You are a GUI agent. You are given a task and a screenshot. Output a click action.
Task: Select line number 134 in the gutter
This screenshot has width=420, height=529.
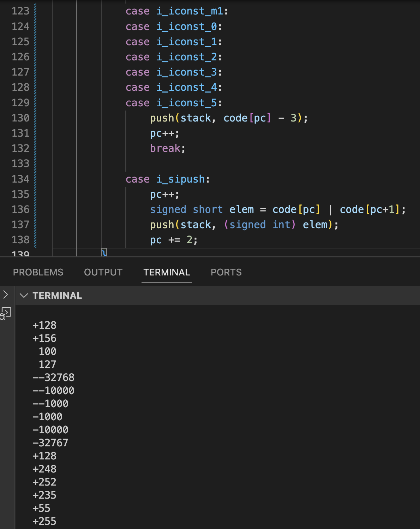[x=20, y=179]
